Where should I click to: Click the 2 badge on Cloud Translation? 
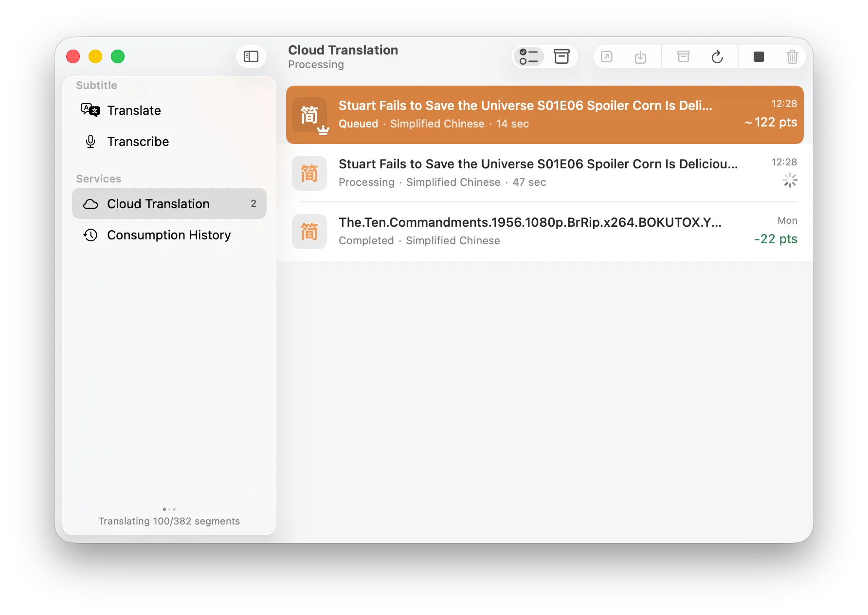253,203
